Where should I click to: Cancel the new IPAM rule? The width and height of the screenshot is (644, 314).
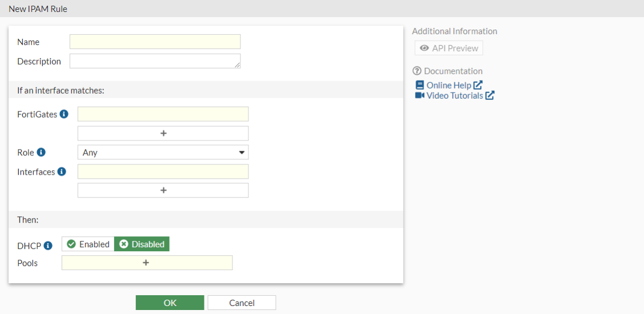[241, 303]
